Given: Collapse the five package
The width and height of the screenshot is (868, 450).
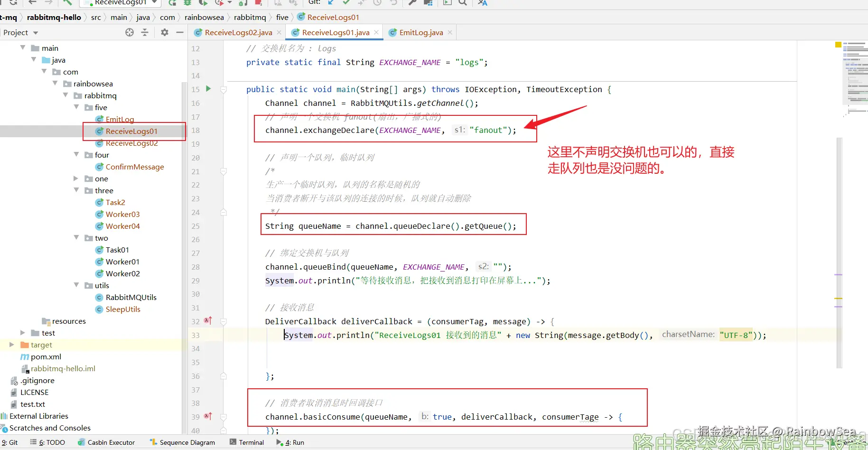Looking at the screenshot, I should (76, 107).
